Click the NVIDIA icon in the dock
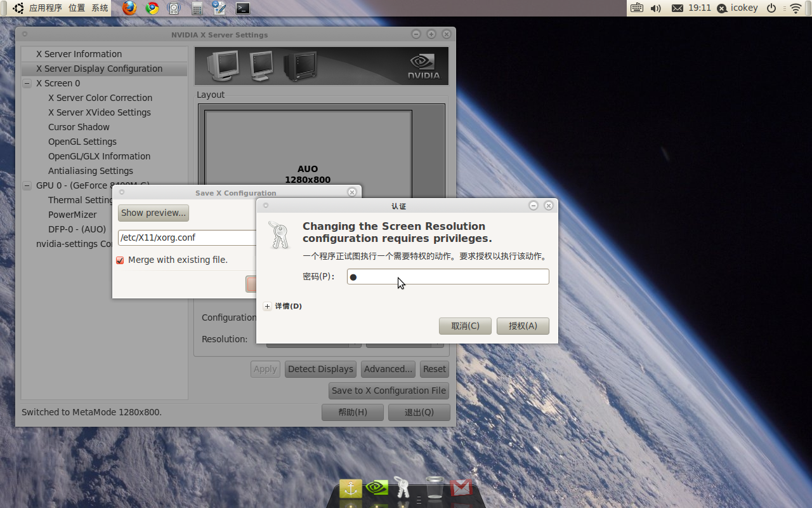Viewport: 812px width, 508px height. [x=377, y=488]
